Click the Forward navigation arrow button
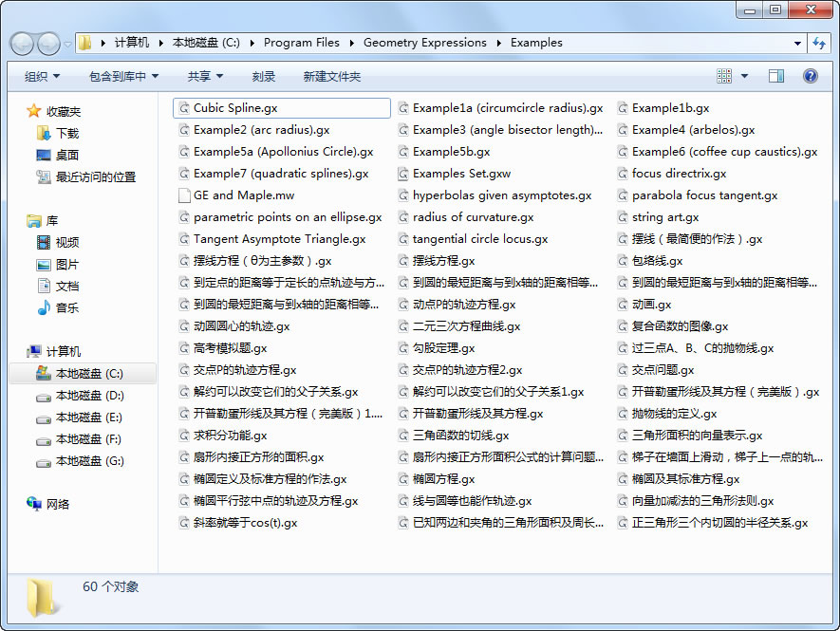 tap(48, 44)
